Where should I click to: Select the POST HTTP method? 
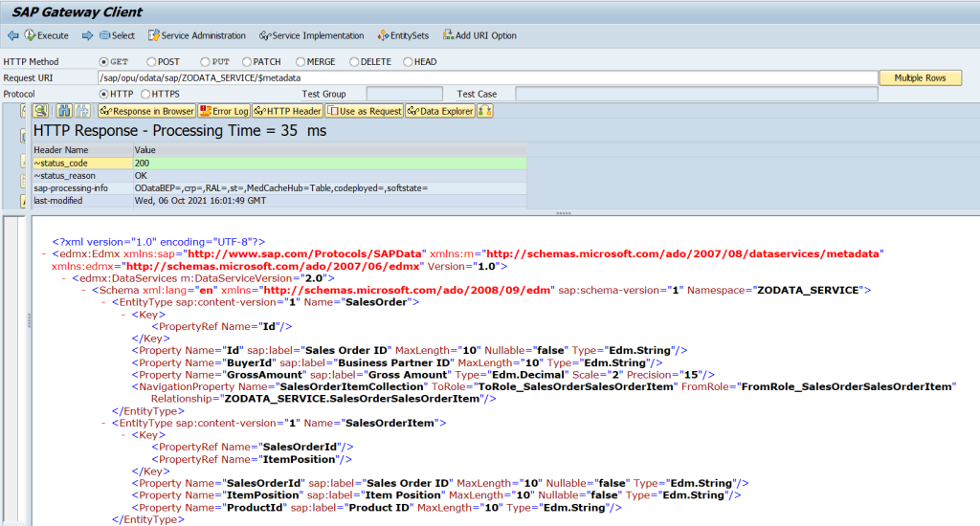pos(151,62)
